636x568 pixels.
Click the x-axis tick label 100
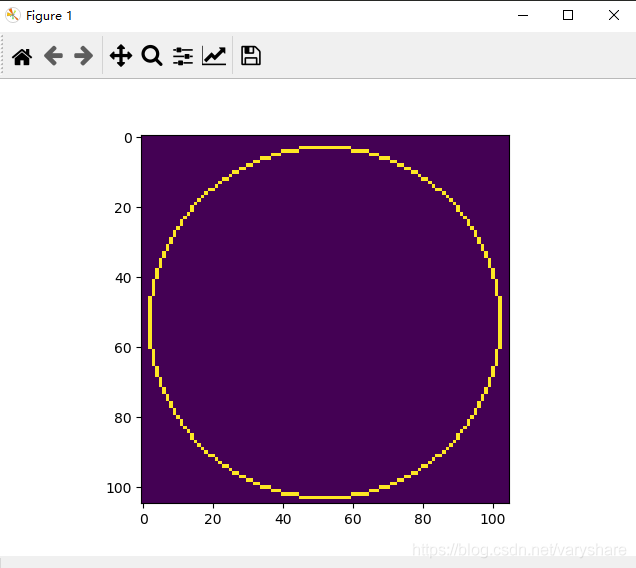(x=493, y=519)
